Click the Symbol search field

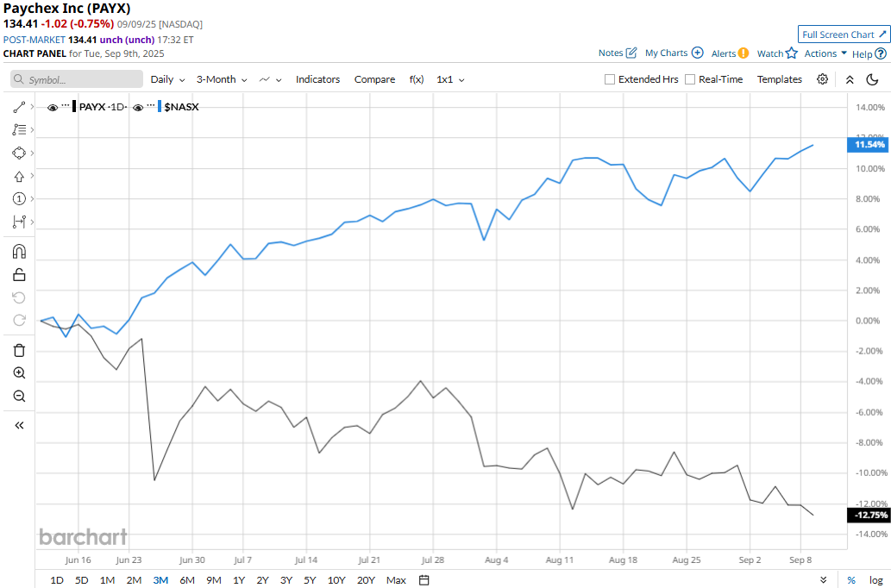[x=77, y=79]
